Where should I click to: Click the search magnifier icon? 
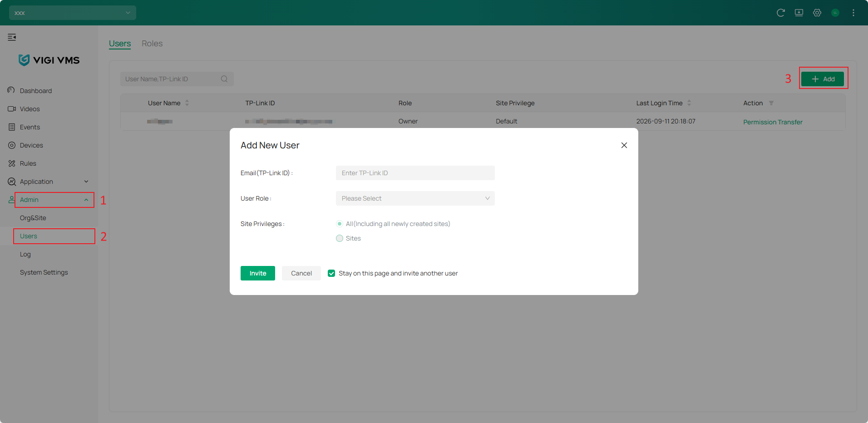pos(224,79)
